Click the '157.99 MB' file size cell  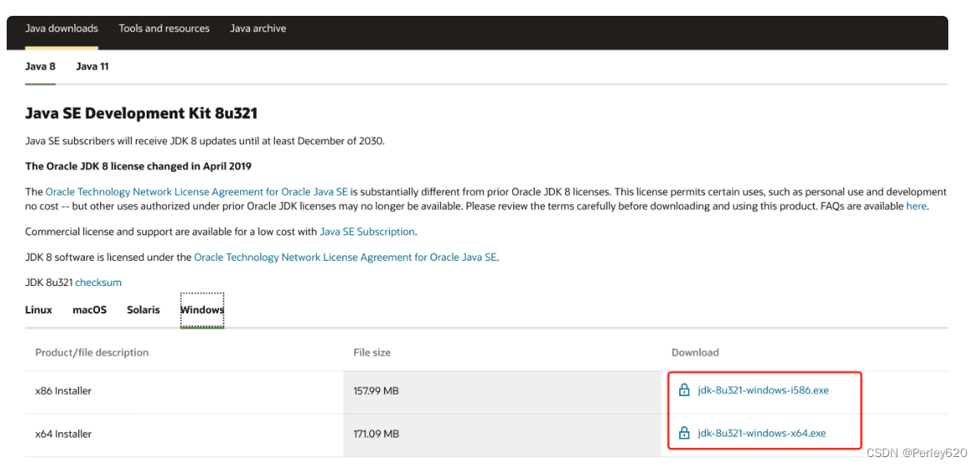502,391
